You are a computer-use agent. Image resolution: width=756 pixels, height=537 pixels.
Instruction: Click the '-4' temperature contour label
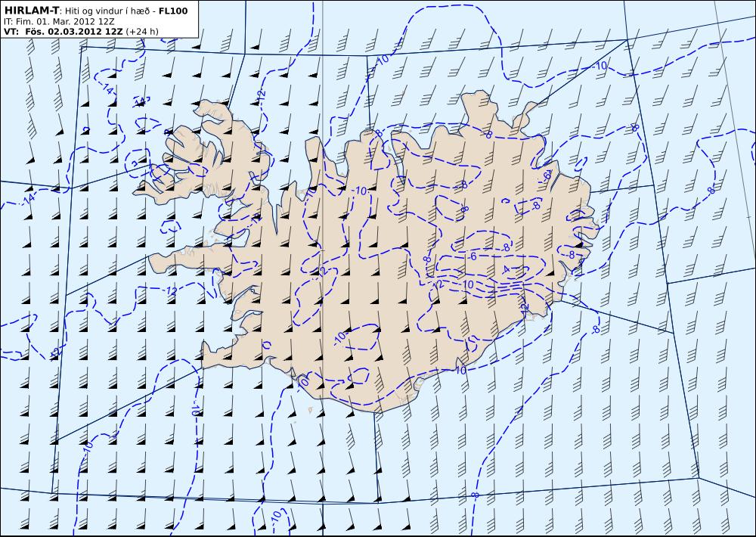tap(505, 270)
